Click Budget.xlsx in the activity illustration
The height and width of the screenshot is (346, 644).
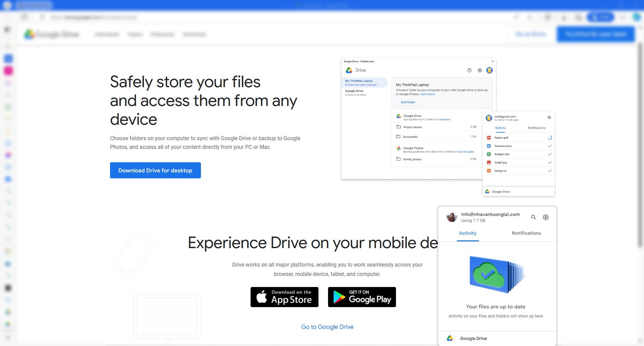click(519, 154)
